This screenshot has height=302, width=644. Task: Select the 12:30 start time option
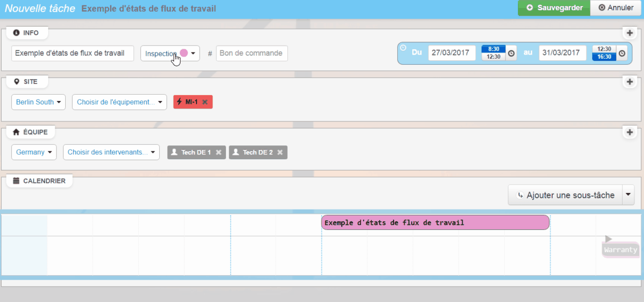tap(493, 57)
